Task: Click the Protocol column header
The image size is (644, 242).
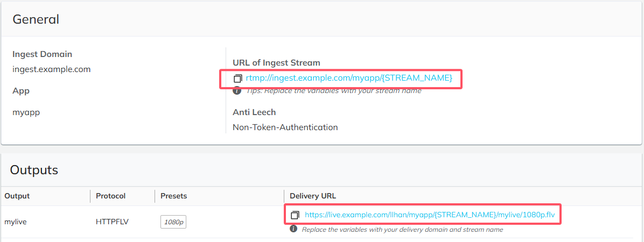Action: click(x=110, y=196)
